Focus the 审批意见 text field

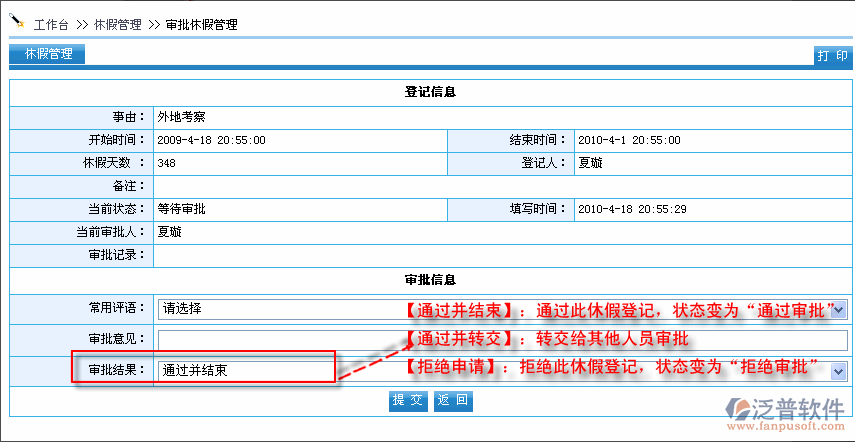[x=500, y=340]
